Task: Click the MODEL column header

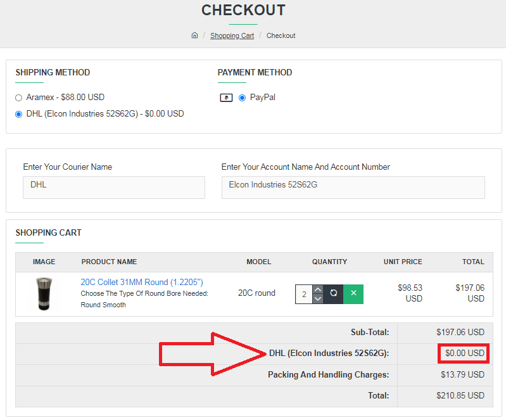Action: [x=259, y=262]
